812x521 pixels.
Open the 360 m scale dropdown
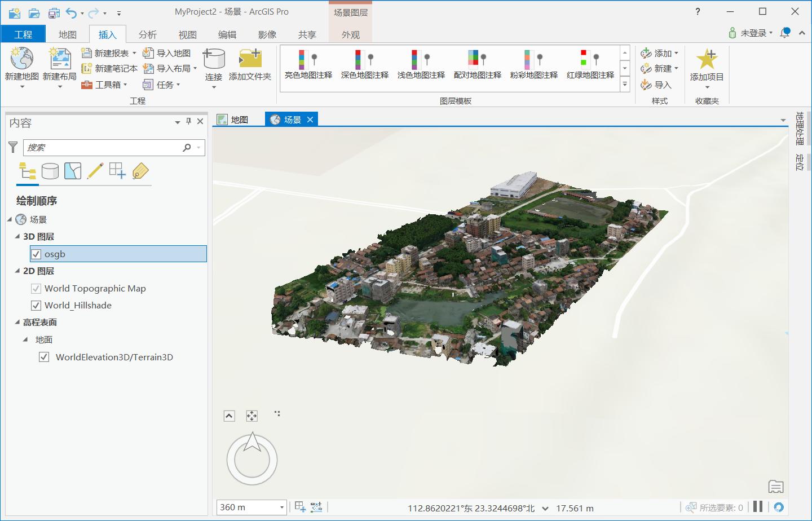281,507
